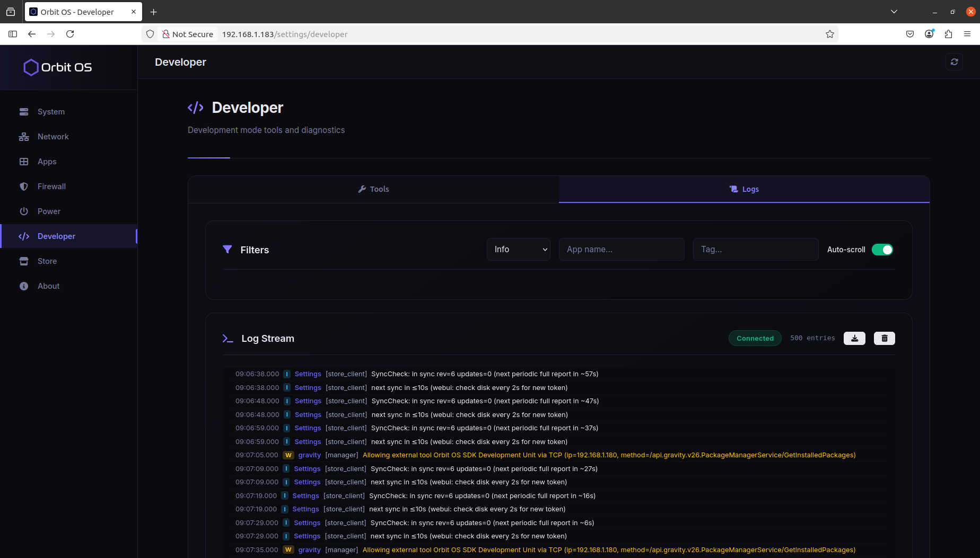The height and width of the screenshot is (558, 980).
Task: Select the About info icon
Action: pyautogui.click(x=24, y=286)
